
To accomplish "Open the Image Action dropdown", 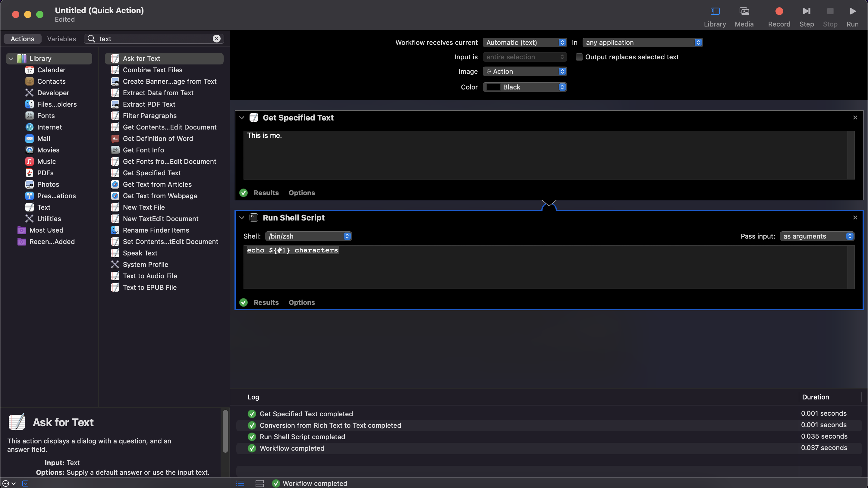I will [x=525, y=71].
